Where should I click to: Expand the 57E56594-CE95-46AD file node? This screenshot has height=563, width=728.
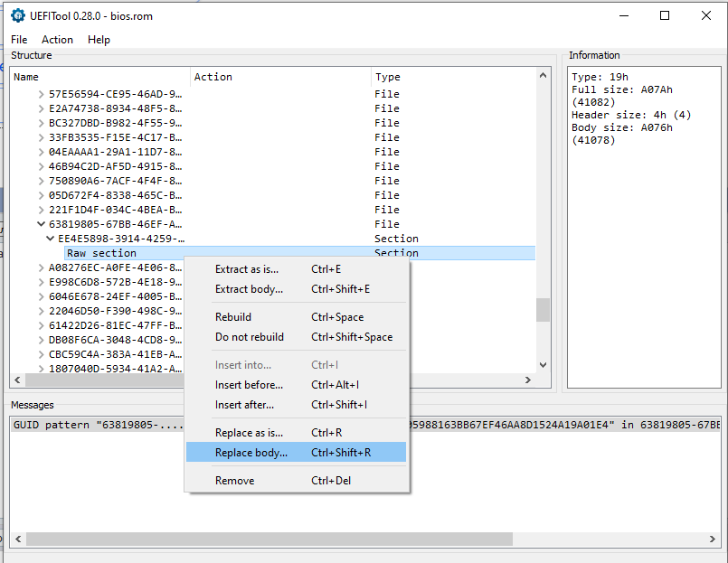41,94
